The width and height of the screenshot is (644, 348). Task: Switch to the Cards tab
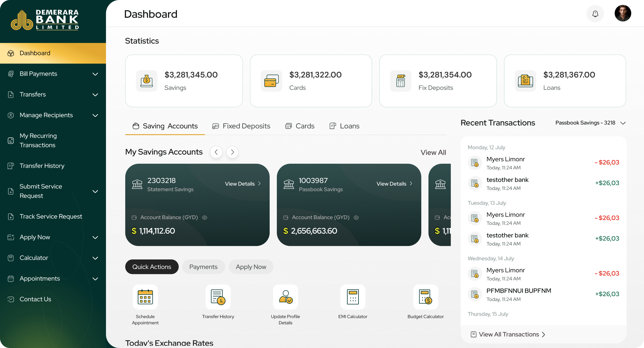[x=300, y=126]
